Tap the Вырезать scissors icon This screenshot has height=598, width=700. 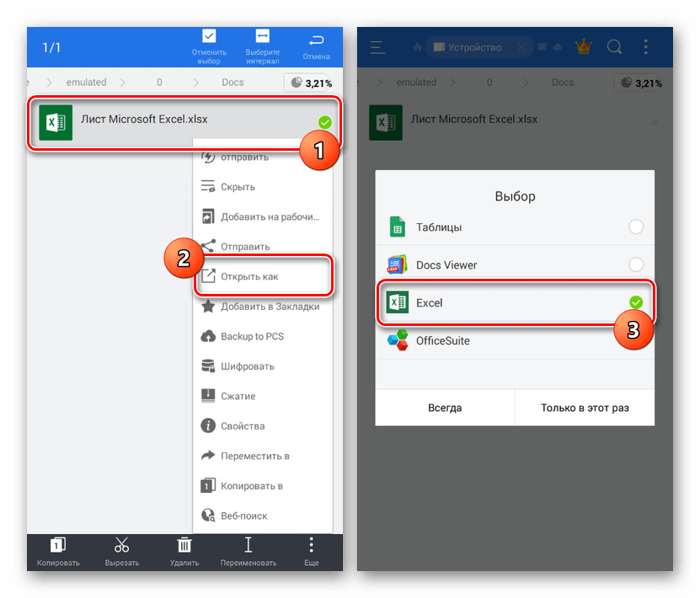pyautogui.click(x=121, y=546)
